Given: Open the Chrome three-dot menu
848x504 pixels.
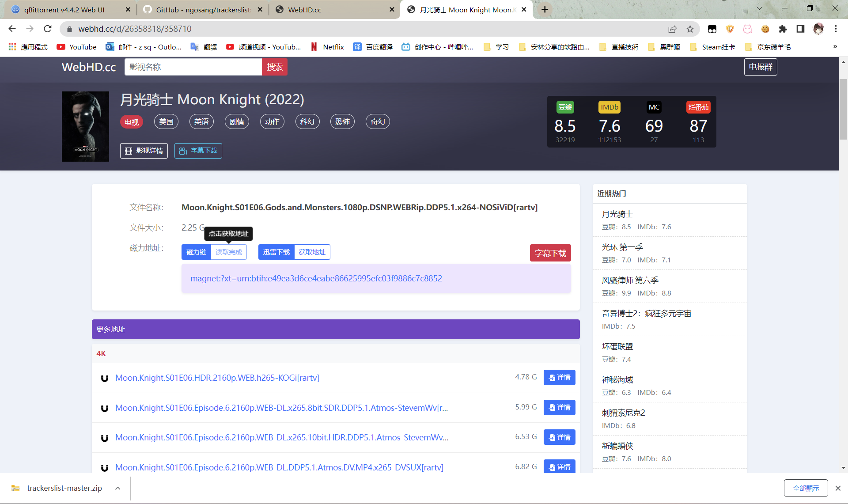Looking at the screenshot, I should click(836, 29).
